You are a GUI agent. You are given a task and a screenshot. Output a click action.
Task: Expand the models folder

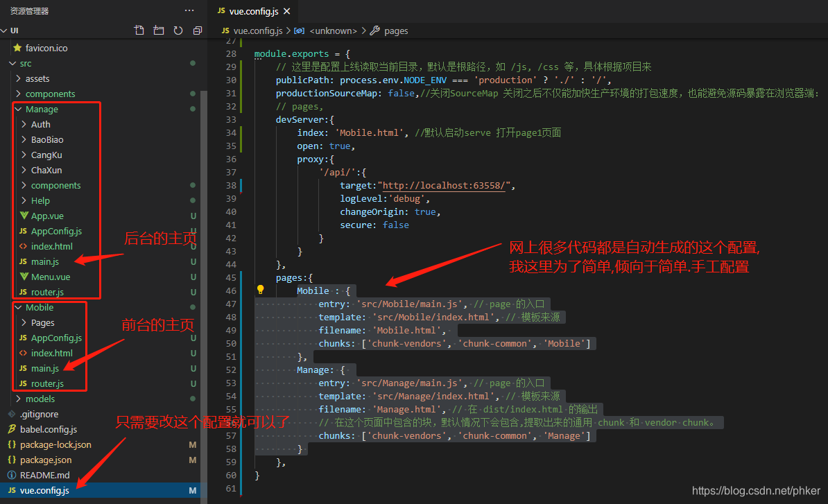tap(40, 399)
